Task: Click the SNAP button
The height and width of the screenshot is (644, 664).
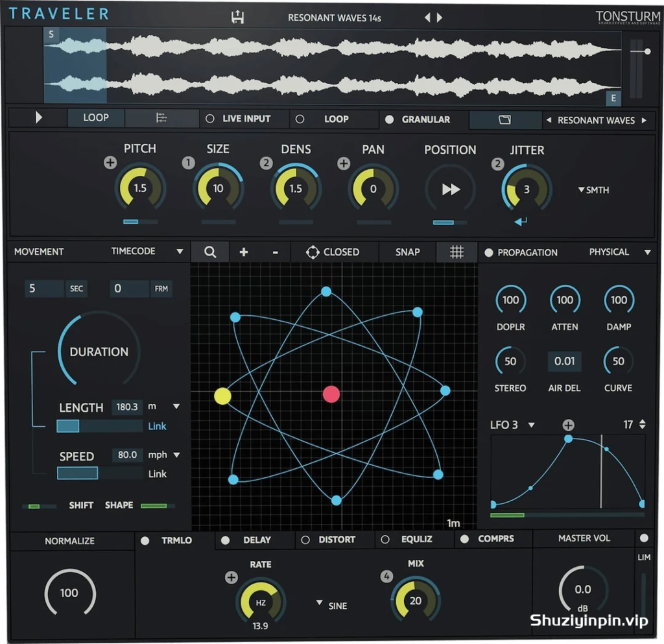Action: (x=407, y=252)
